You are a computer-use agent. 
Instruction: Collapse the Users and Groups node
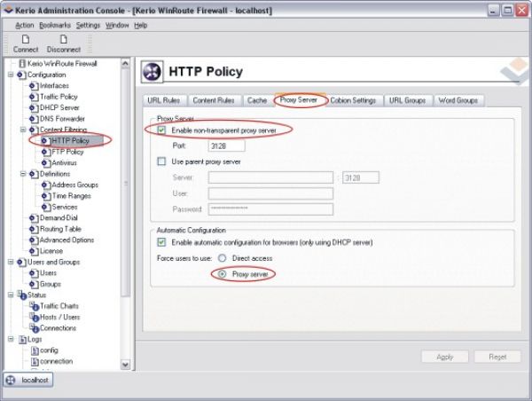[11, 262]
